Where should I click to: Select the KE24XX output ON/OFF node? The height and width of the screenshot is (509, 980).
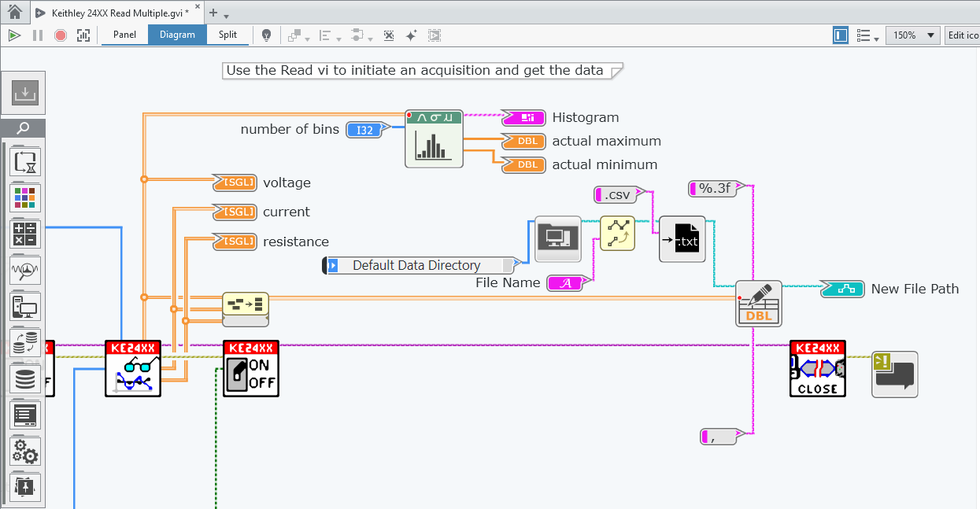250,368
